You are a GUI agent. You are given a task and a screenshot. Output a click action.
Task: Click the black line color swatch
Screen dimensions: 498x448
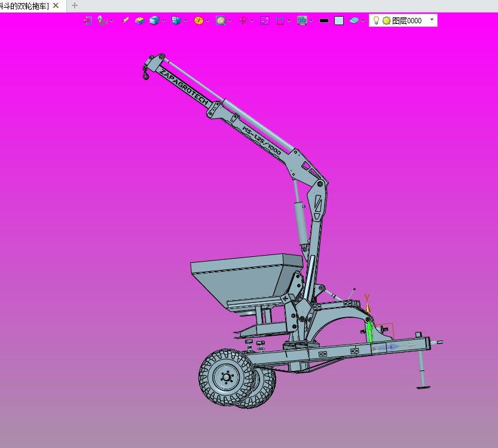point(324,21)
